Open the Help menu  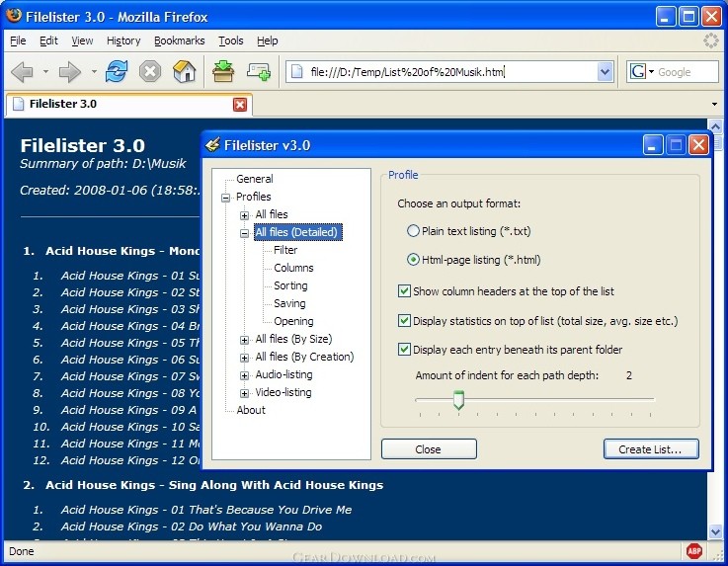[268, 40]
